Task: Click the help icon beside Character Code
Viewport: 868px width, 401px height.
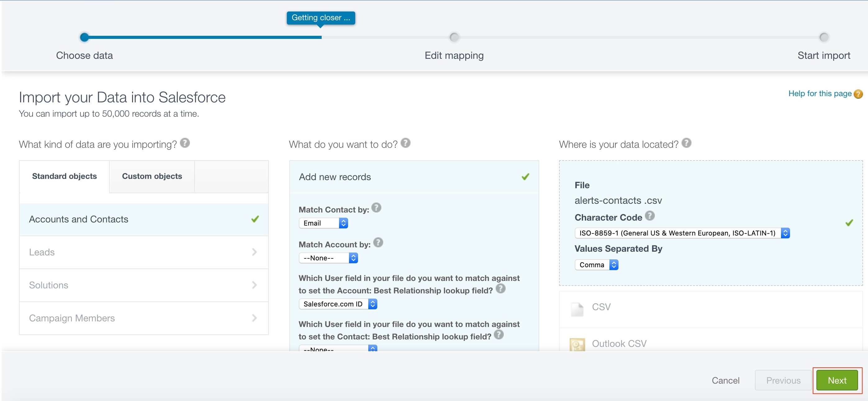Action: click(650, 216)
